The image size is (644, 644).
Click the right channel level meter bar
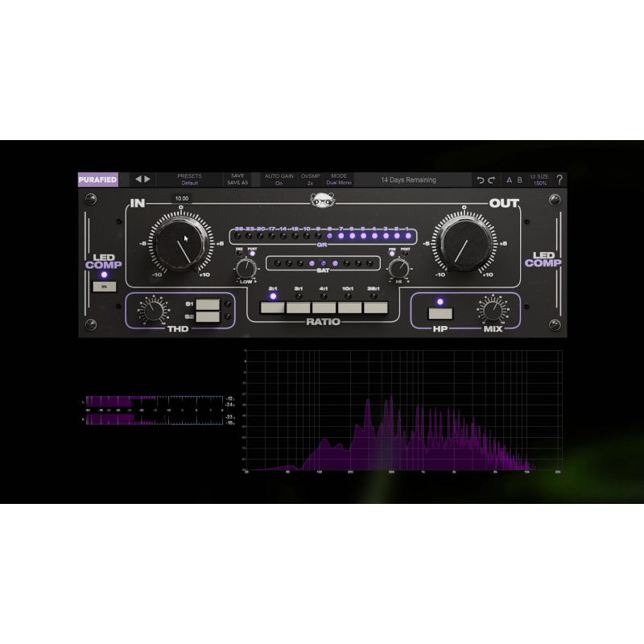click(155, 419)
